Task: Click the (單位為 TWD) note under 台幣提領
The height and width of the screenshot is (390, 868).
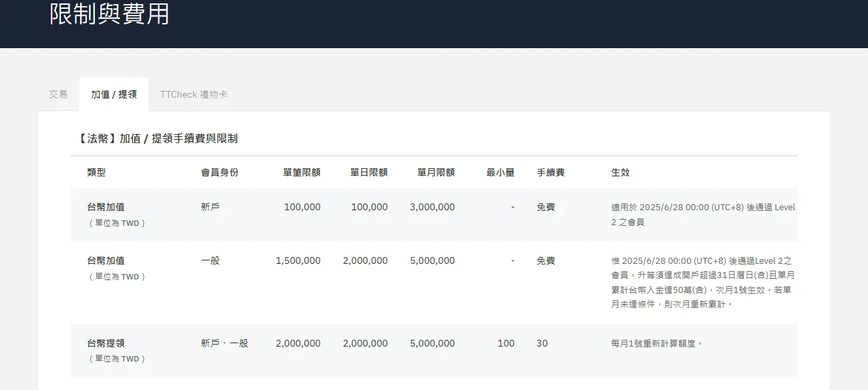Action: [117, 359]
